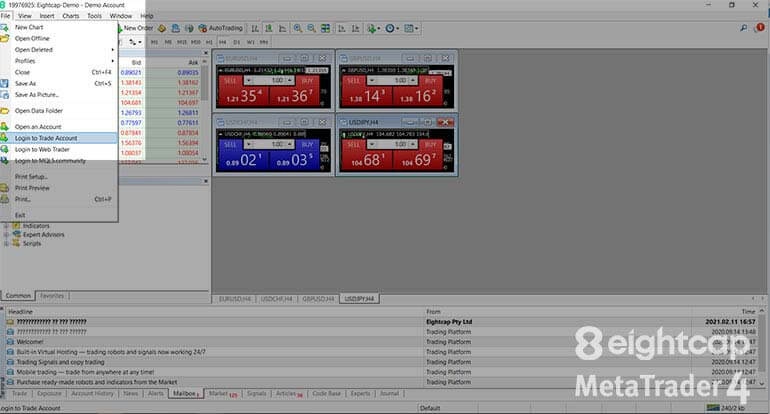
Task: Expand the Scripts tree node
Action: pos(6,244)
